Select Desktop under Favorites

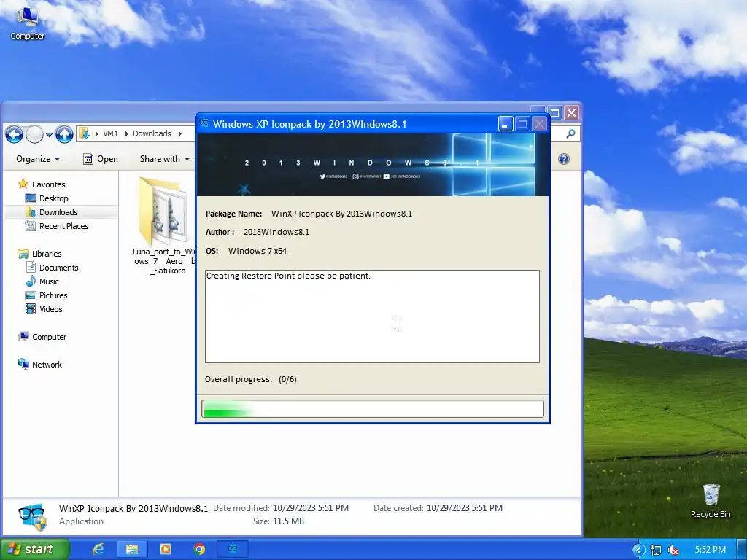(53, 198)
